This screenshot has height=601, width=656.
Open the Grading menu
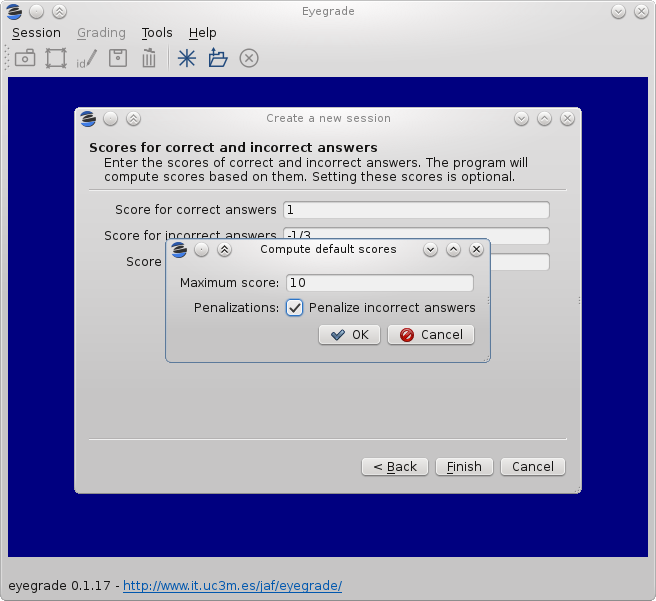(101, 33)
